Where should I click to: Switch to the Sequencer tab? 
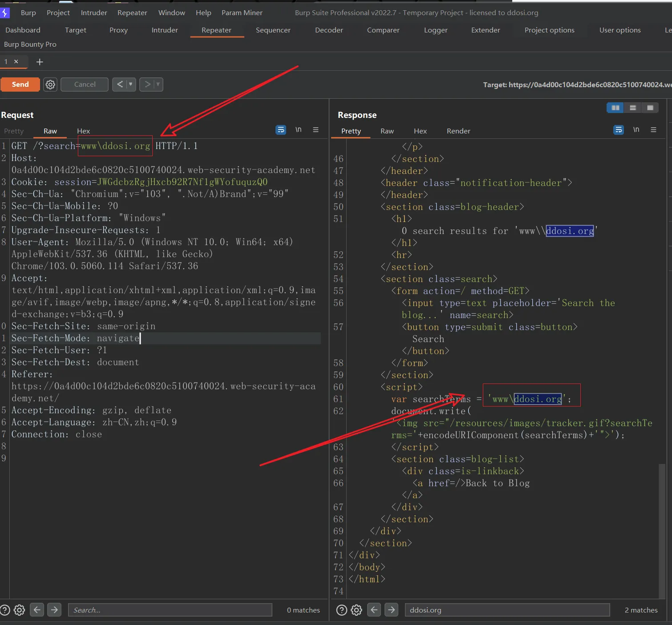pos(273,30)
